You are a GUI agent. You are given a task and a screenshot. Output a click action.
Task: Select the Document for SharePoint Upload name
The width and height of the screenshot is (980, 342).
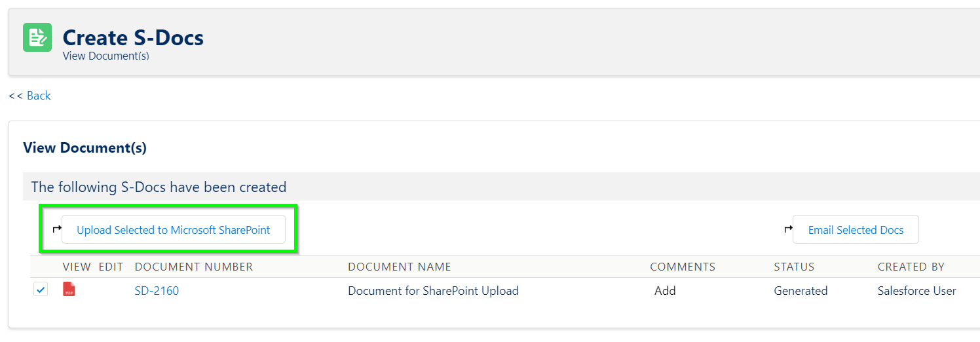tap(433, 290)
